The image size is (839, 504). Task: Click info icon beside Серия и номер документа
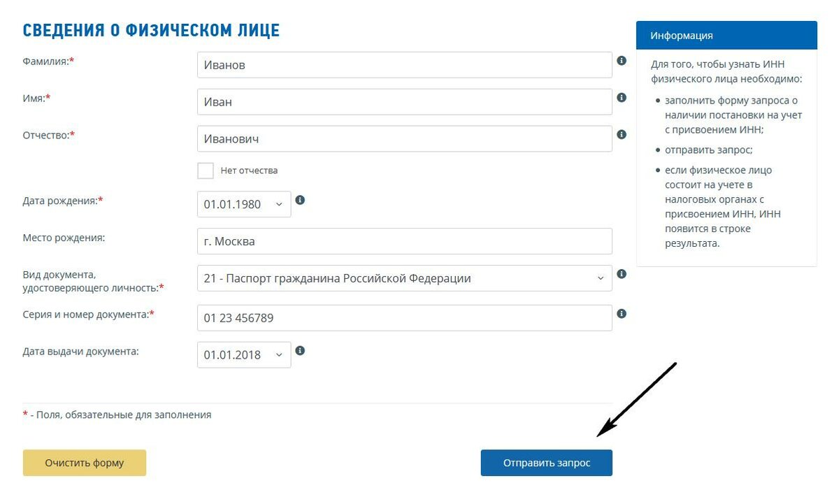pyautogui.click(x=622, y=314)
